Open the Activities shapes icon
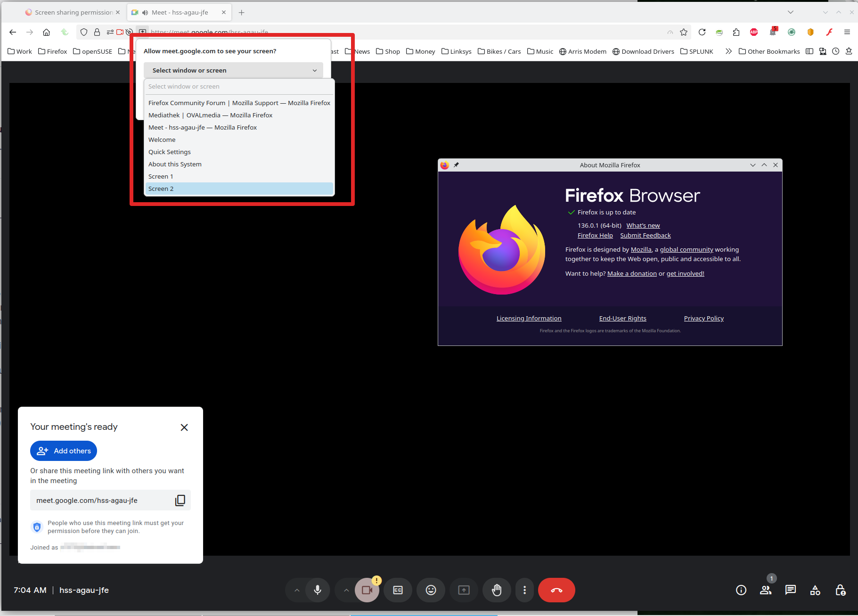This screenshot has height=616, width=858. tap(815, 590)
